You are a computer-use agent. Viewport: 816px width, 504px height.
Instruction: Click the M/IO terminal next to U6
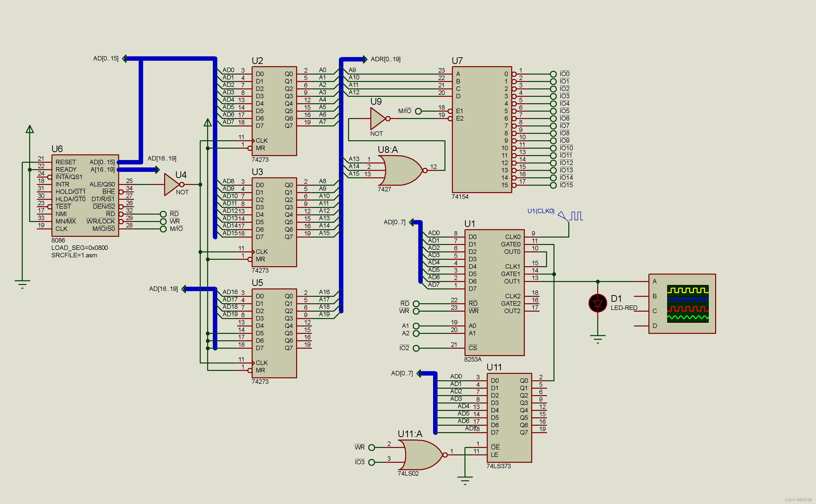pyautogui.click(x=163, y=229)
